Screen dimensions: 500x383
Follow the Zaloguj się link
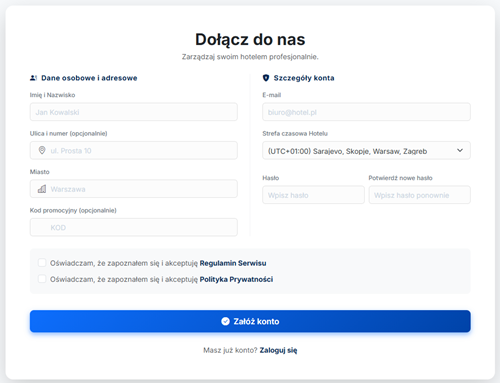click(x=278, y=350)
